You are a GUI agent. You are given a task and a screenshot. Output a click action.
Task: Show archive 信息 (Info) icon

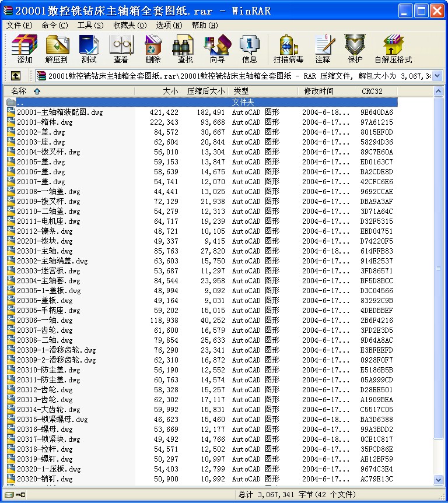pos(249,49)
